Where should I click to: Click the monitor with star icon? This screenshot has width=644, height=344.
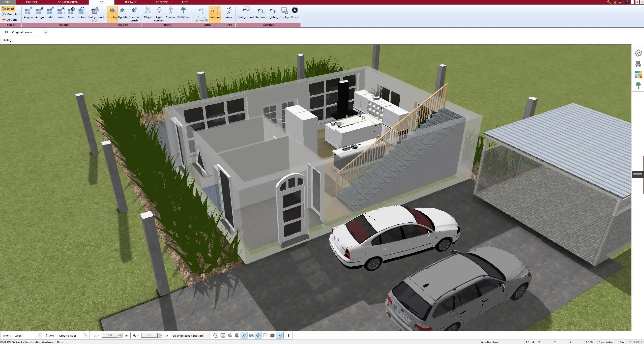click(x=223, y=335)
